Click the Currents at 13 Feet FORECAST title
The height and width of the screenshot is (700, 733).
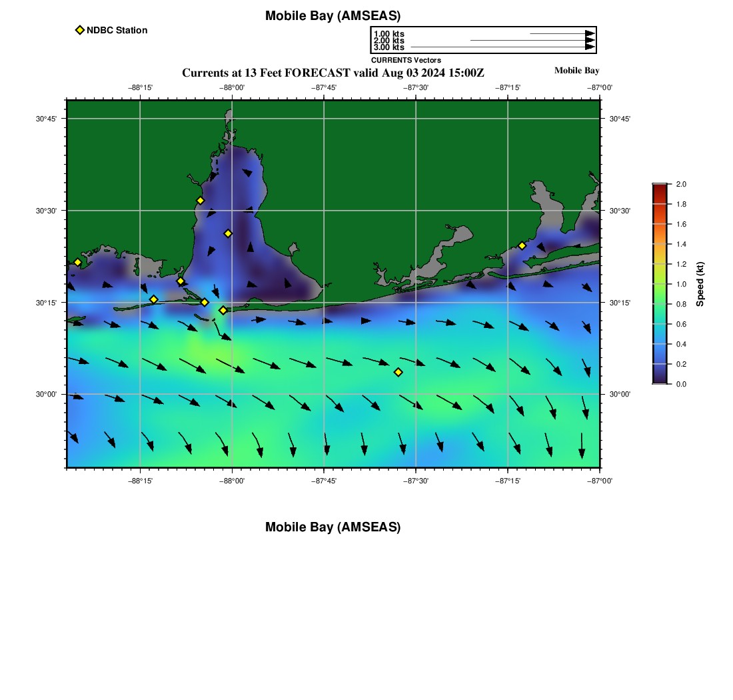tap(333, 73)
